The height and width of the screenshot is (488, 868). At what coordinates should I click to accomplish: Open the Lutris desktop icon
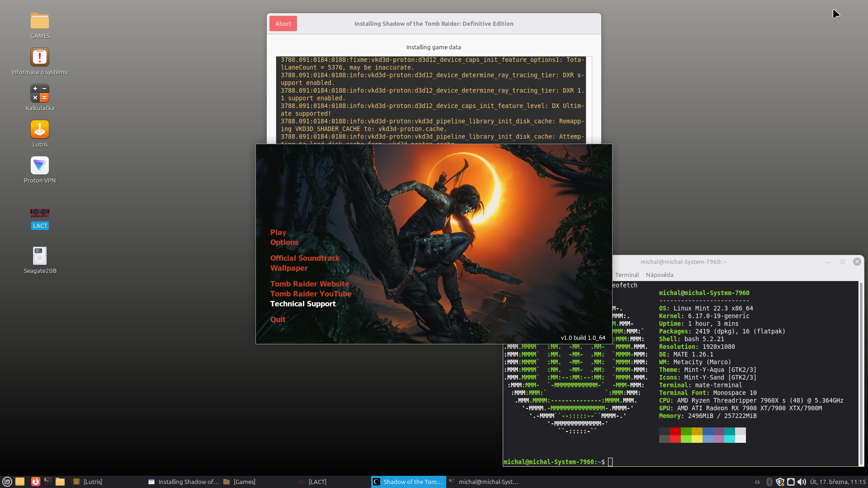[40, 130]
